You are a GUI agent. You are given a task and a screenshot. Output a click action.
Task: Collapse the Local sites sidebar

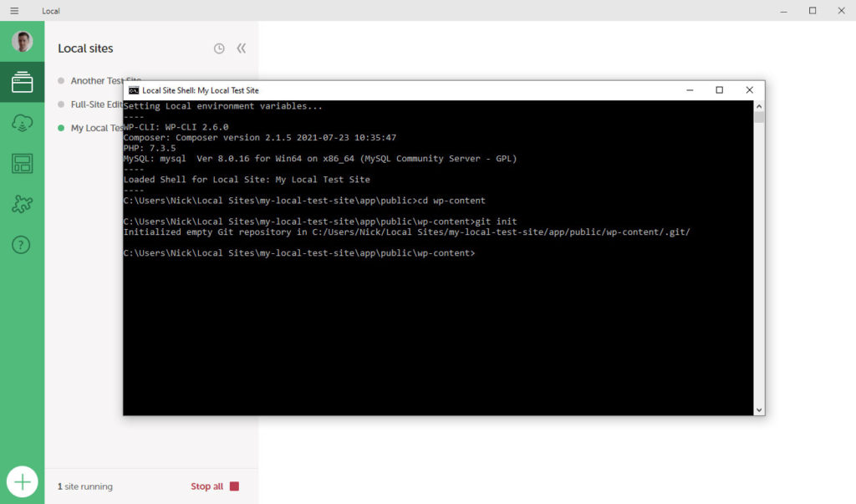242,48
